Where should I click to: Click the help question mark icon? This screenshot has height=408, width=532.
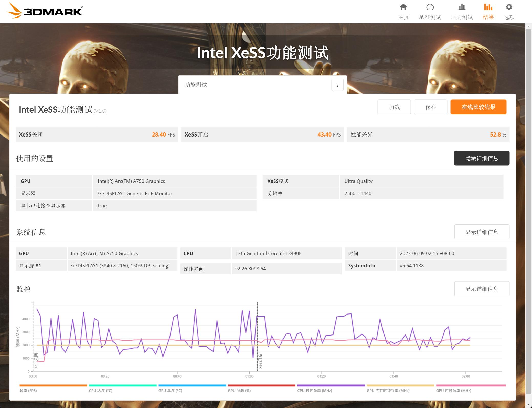point(337,85)
